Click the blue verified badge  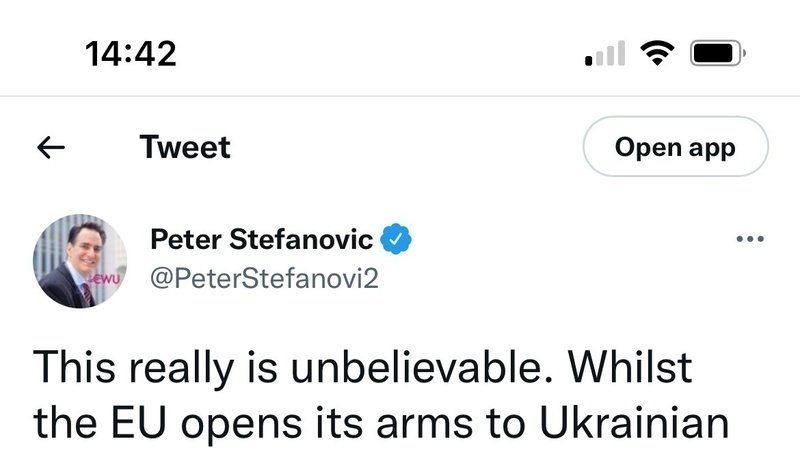pos(398,240)
